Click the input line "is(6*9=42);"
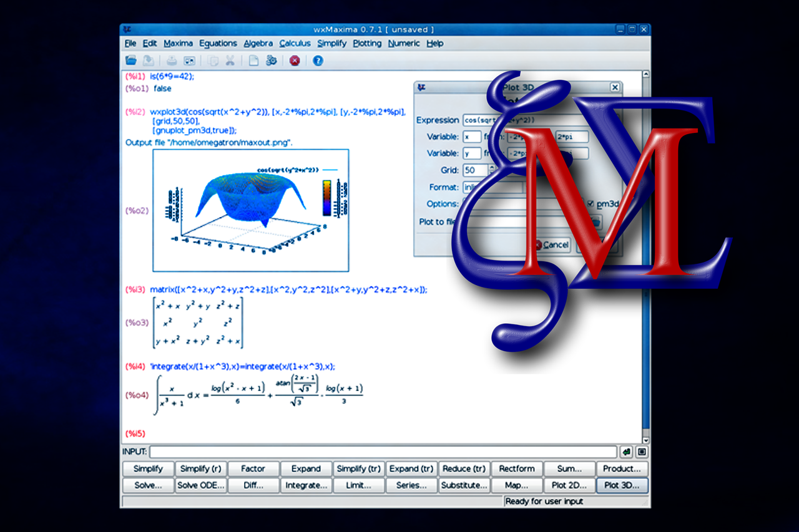 172,76
